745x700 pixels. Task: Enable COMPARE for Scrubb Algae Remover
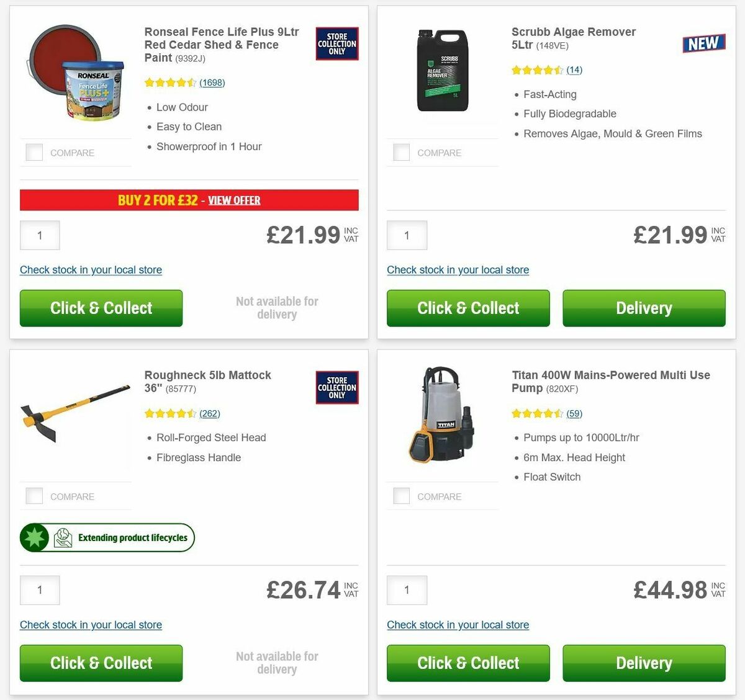click(x=401, y=152)
